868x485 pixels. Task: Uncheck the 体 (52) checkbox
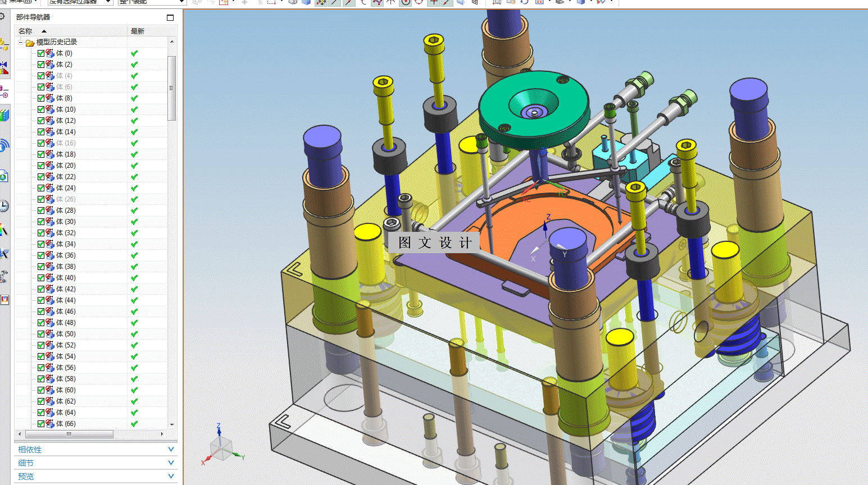tap(41, 345)
